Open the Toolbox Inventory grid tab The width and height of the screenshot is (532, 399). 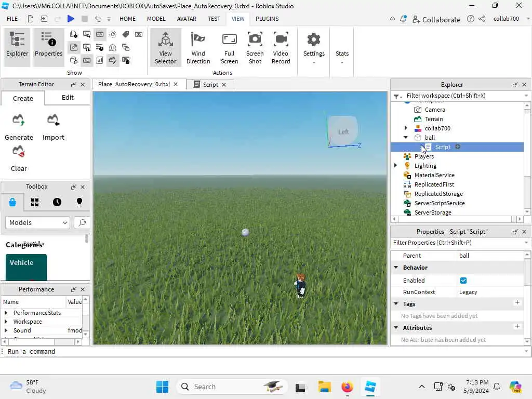click(35, 202)
